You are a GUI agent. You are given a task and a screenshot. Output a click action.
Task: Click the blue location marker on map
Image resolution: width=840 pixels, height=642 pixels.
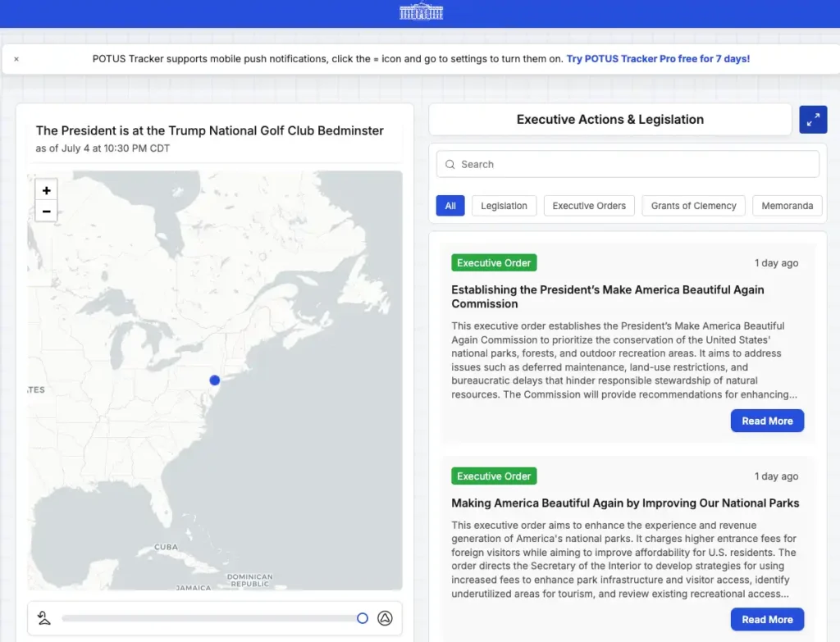[215, 380]
